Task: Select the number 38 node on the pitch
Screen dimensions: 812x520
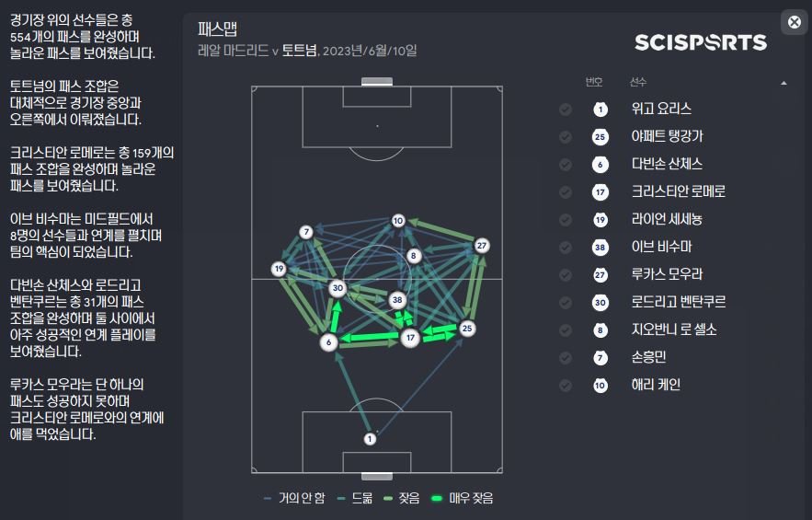Action: [397, 300]
